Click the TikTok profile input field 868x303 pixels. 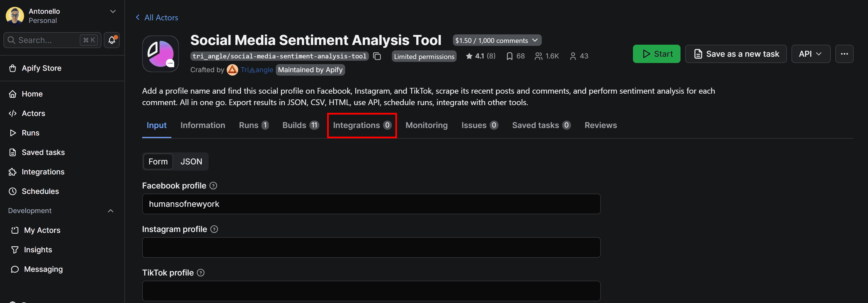point(371,291)
